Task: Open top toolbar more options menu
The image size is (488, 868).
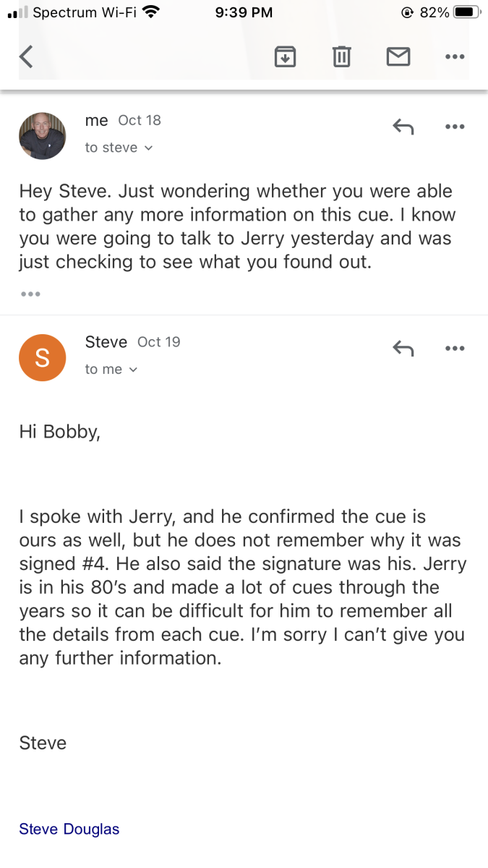Action: click(x=455, y=56)
